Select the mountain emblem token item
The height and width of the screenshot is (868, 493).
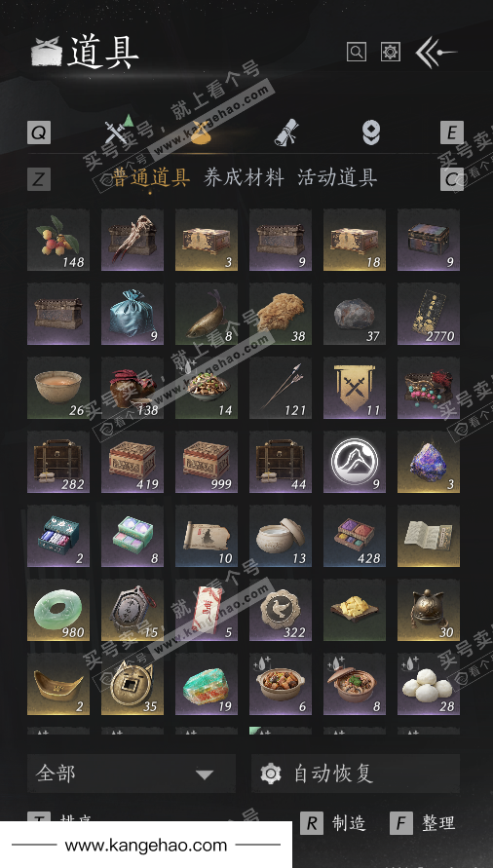click(355, 462)
